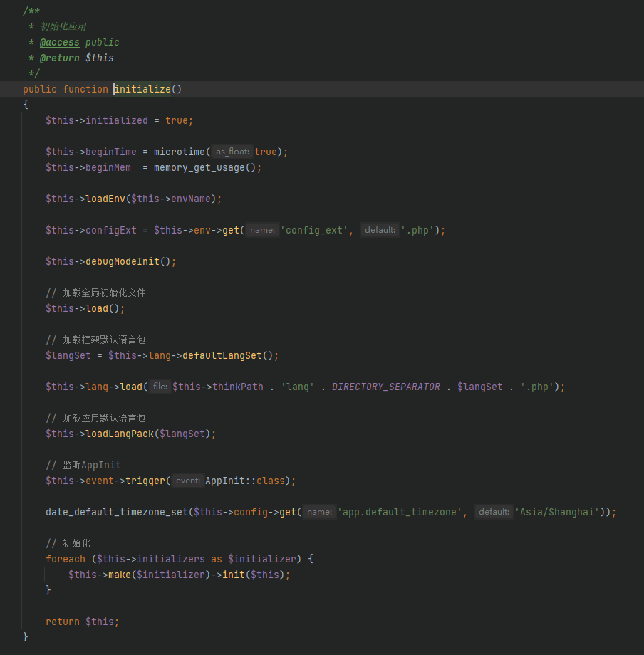Click the DIRECTORY_SEPARATOR constant

point(385,387)
